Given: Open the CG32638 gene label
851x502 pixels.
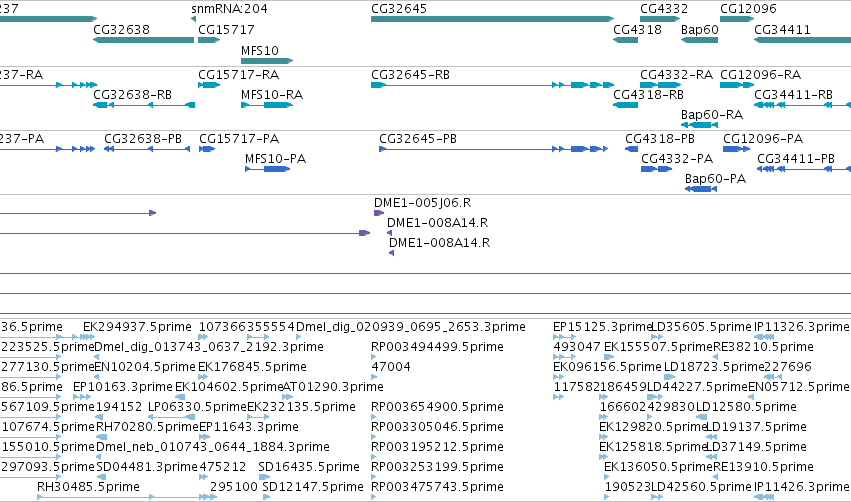Looking at the screenshot, I should click(122, 29).
